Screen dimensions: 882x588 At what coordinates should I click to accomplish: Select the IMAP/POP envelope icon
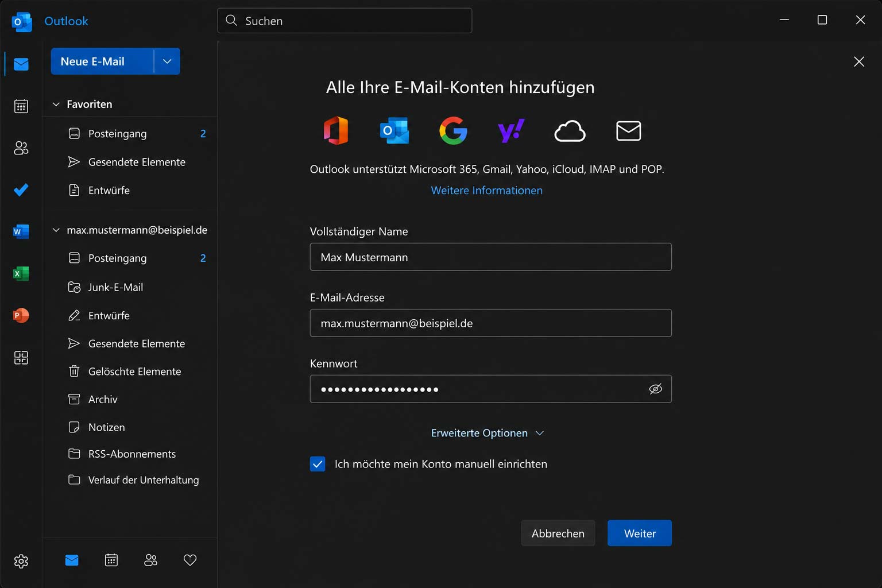coord(629,131)
